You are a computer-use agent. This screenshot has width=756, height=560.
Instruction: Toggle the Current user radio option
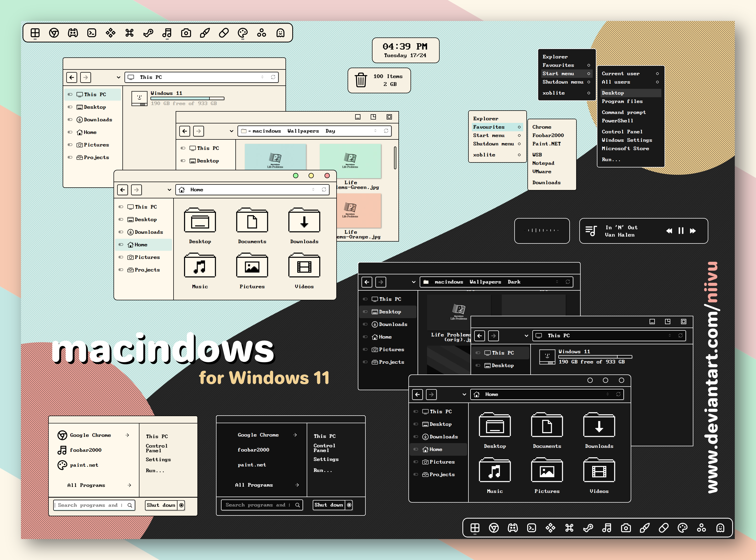657,74
